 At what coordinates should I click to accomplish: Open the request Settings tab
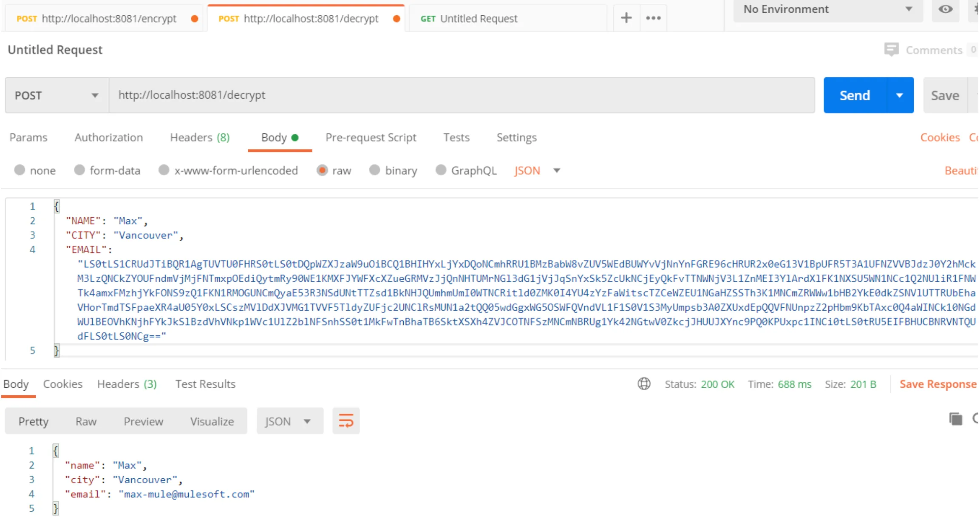(516, 137)
